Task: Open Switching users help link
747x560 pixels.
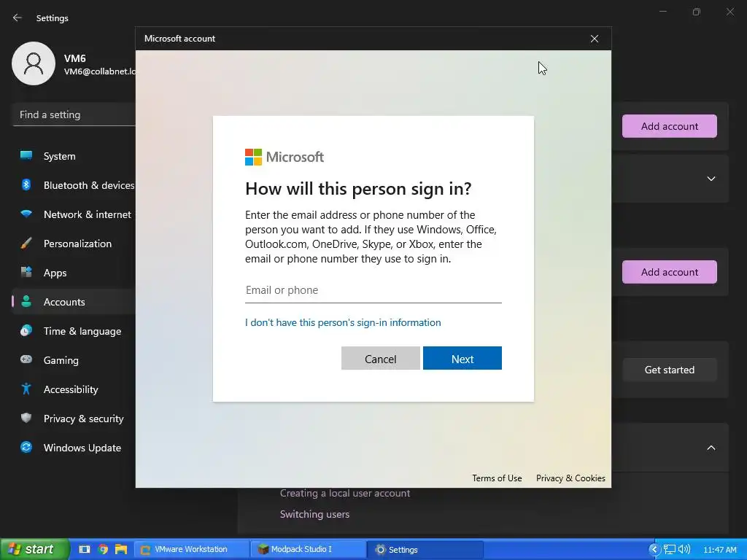Action: (x=314, y=514)
